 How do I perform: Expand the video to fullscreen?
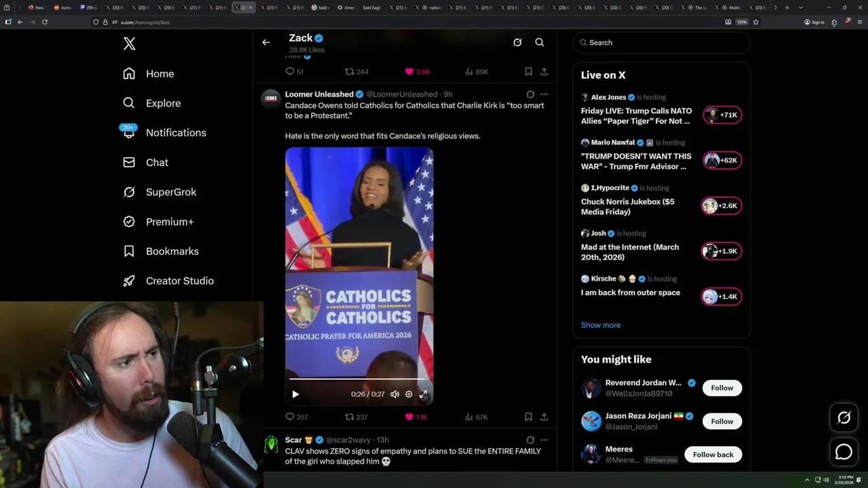click(423, 394)
